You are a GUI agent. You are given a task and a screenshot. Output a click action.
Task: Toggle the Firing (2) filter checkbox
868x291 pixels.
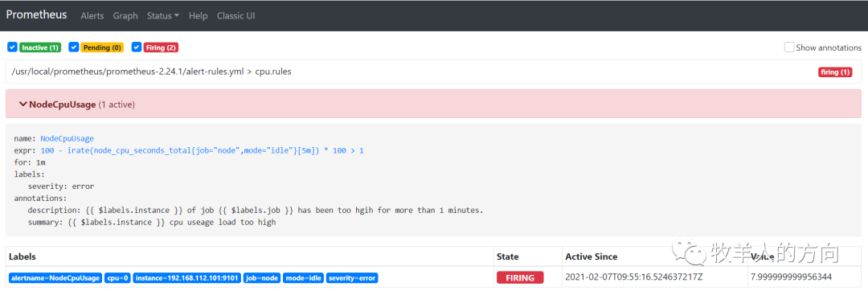tap(137, 47)
